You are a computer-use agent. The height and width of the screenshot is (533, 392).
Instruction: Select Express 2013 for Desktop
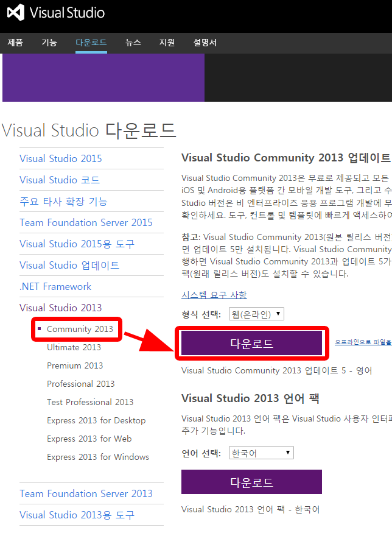[96, 420]
